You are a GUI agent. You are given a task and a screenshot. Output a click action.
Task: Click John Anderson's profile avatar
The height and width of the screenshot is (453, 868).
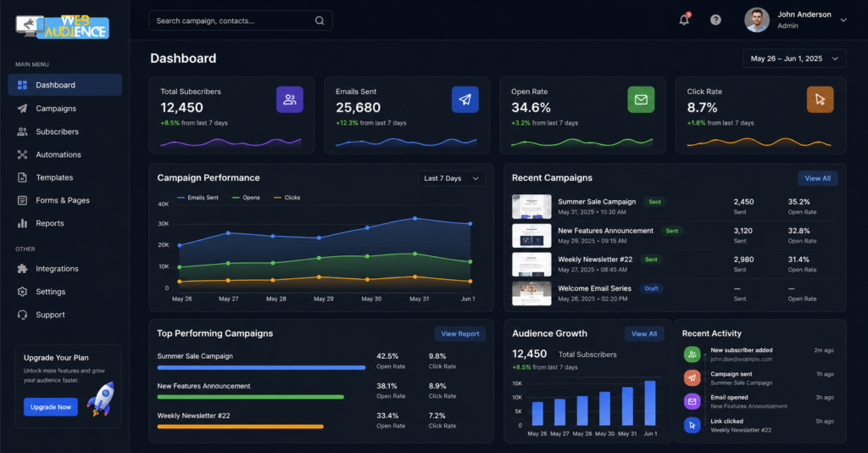click(757, 20)
